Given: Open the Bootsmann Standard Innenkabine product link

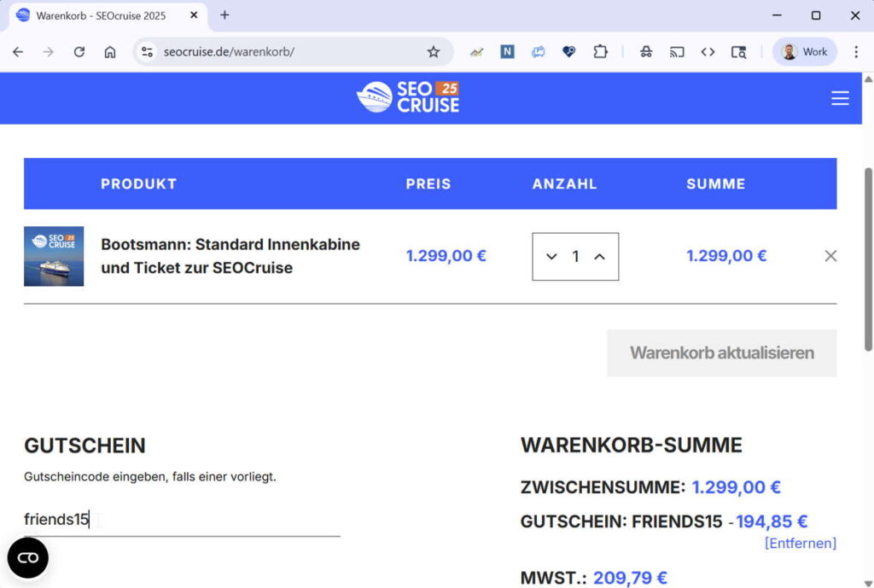Looking at the screenshot, I should click(x=230, y=256).
